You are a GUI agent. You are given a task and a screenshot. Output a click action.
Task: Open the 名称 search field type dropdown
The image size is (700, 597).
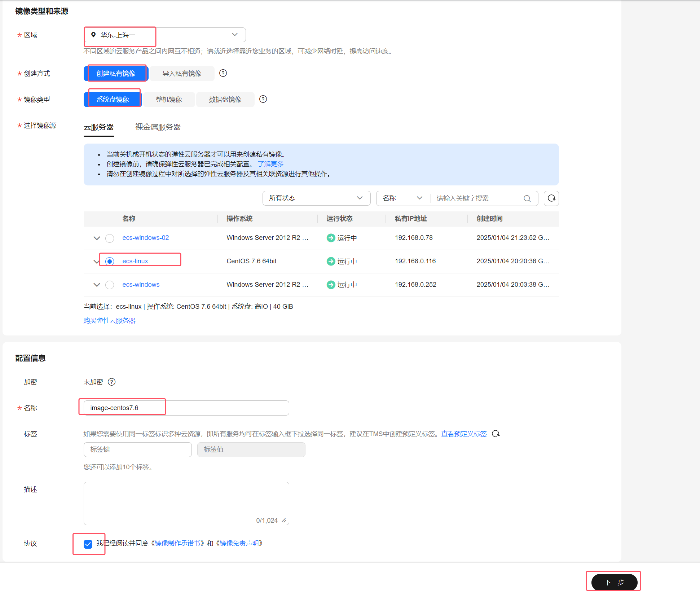click(x=402, y=198)
